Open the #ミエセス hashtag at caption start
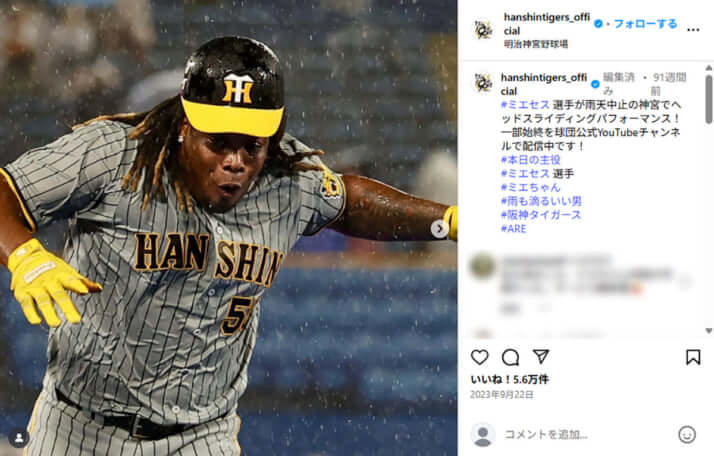 pos(525,105)
